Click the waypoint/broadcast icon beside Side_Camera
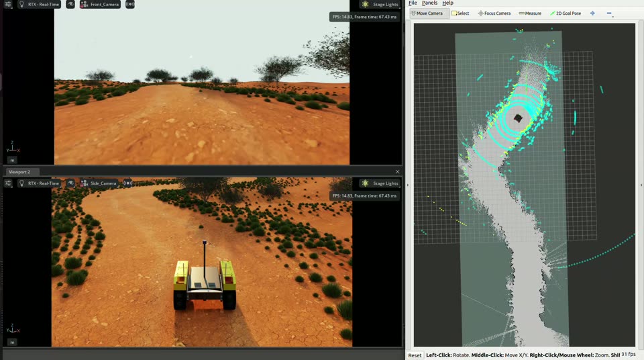 click(127, 183)
